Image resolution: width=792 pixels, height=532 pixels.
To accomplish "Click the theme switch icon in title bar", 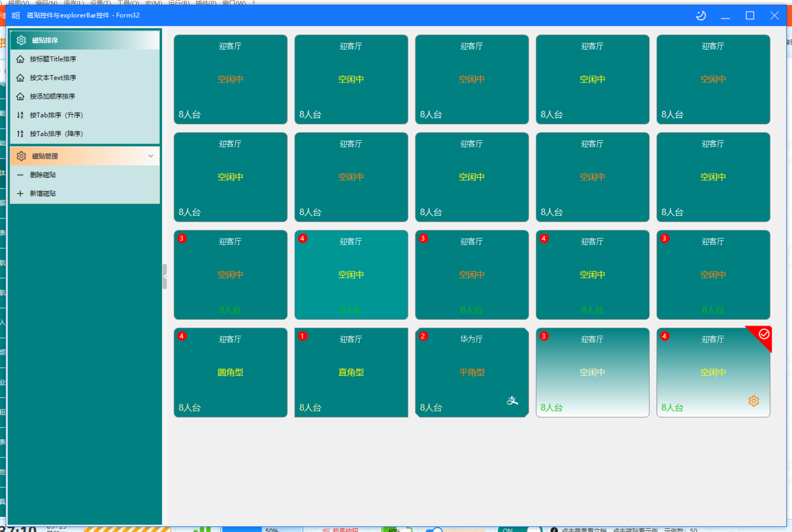I will [x=701, y=16].
